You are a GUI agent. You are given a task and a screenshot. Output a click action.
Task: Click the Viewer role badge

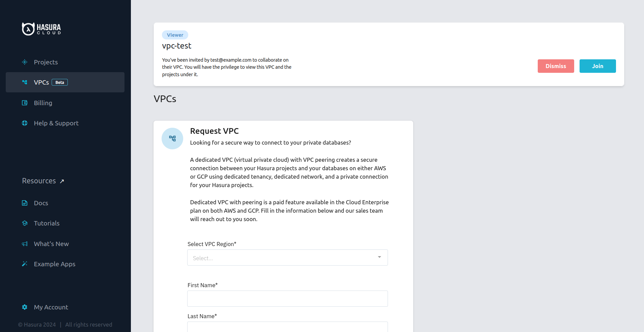pyautogui.click(x=175, y=35)
